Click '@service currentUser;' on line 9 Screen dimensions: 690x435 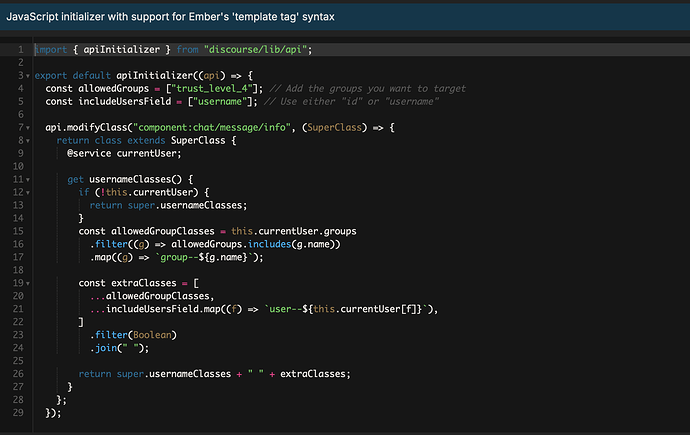coord(124,154)
